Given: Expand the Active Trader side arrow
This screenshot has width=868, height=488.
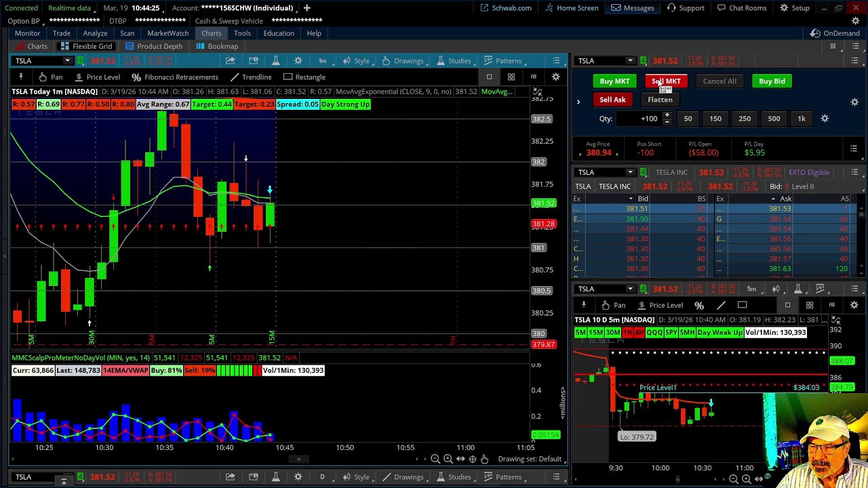Looking at the screenshot, I should click(578, 102).
